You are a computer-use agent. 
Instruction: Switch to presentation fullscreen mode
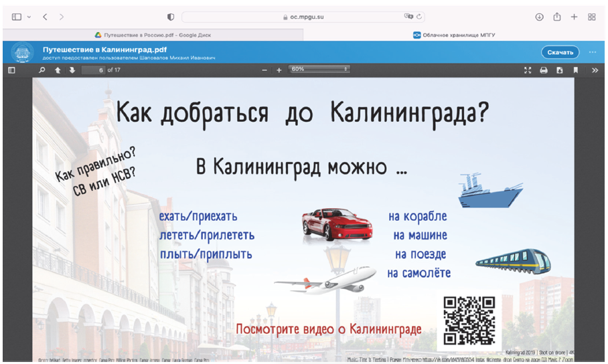528,70
